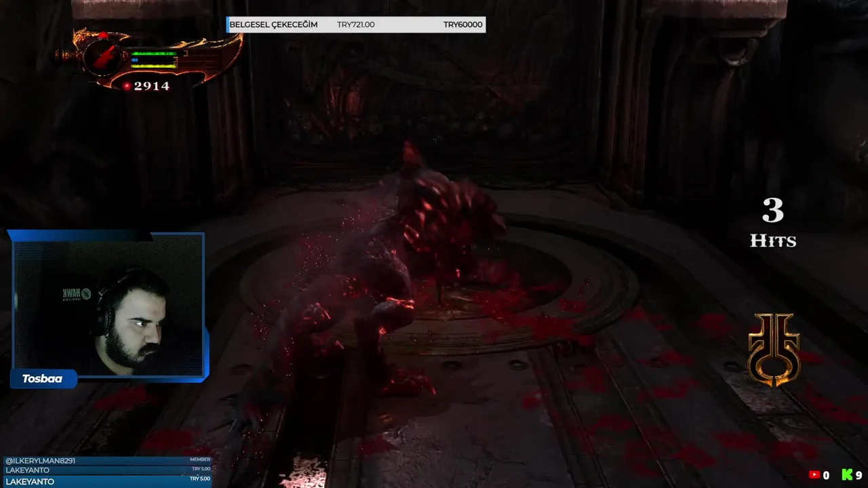Viewport: 868px width, 488px height.
Task: Click the TRY721.00 goal amount
Action: (x=356, y=25)
